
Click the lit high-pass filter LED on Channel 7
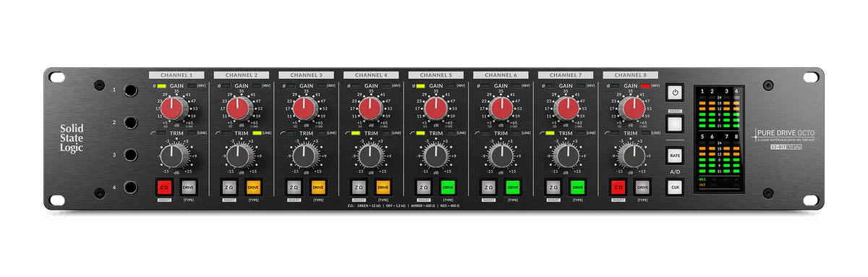[550, 133]
